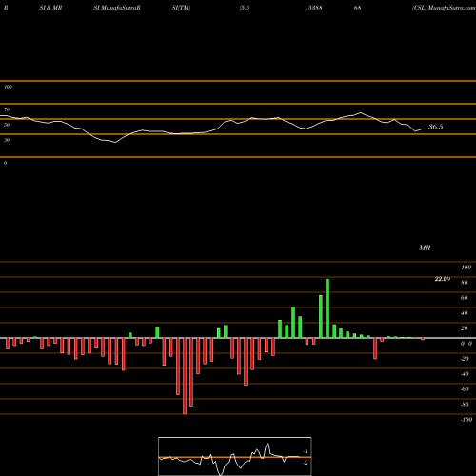Click the 50 label on RSI axis

(7, 125)
